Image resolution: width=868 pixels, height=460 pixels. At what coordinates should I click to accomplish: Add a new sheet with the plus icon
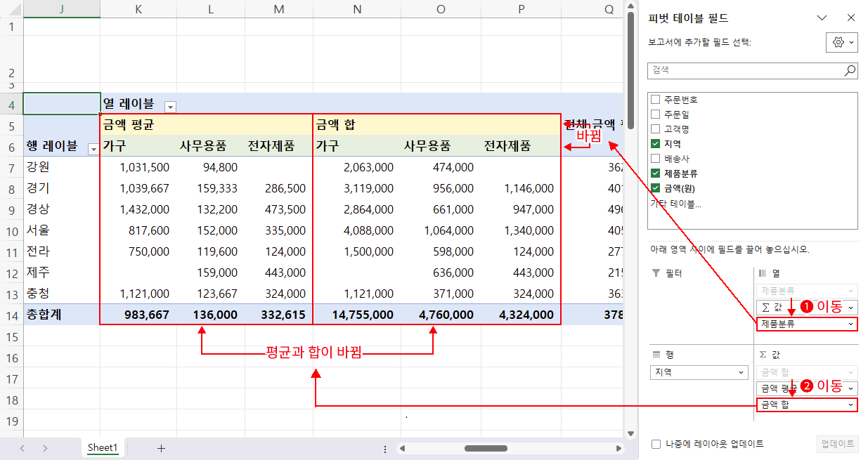click(161, 448)
